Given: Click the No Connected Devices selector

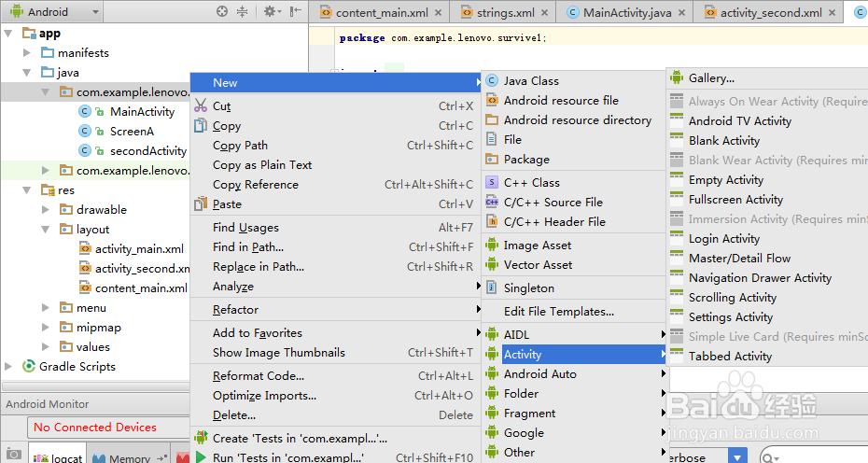Looking at the screenshot, I should [108, 427].
